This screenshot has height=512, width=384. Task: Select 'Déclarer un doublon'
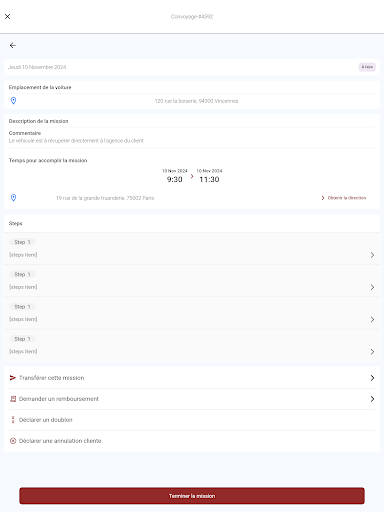tap(192, 420)
